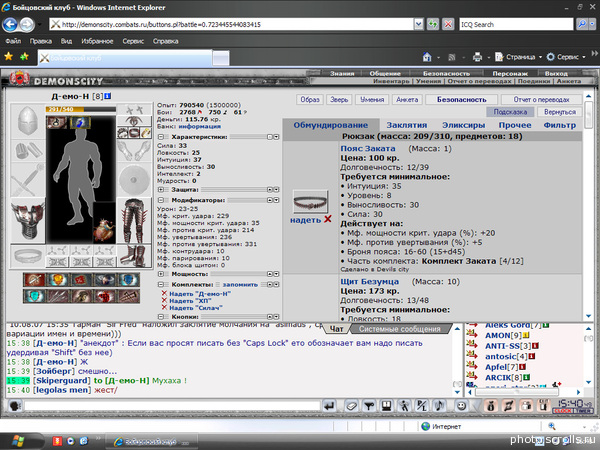This screenshot has height=450, width=600.
Task: Open the Системные сообщения chat tab
Action: coord(399,329)
